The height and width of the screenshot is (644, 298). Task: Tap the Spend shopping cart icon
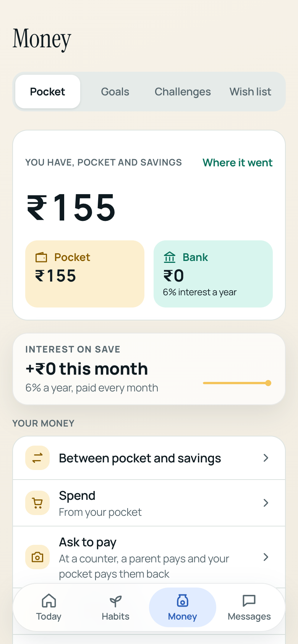(37, 503)
